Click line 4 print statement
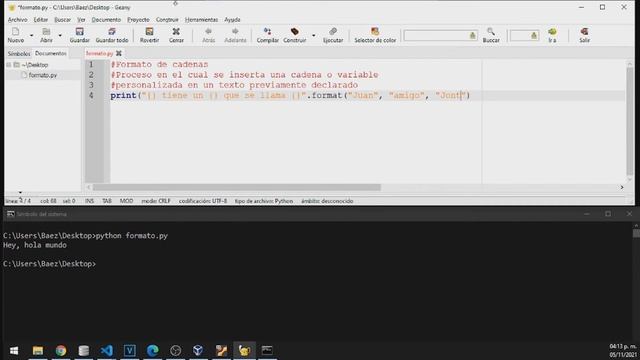Screen dimensions: 640x360 click(290, 96)
